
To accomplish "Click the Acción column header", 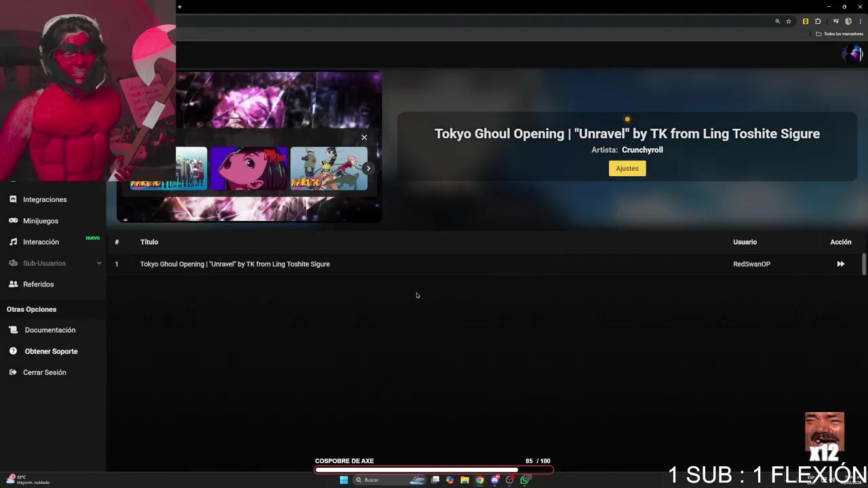I will point(841,242).
